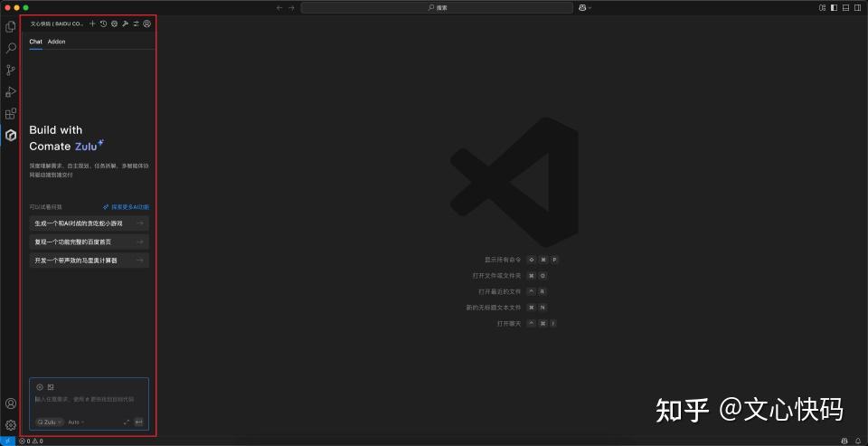Click the '可以试着问我' label
The image size is (868, 446).
[x=46, y=207]
